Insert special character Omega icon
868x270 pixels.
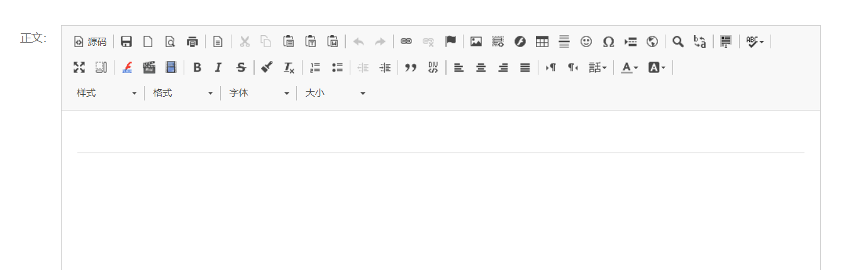[608, 42]
